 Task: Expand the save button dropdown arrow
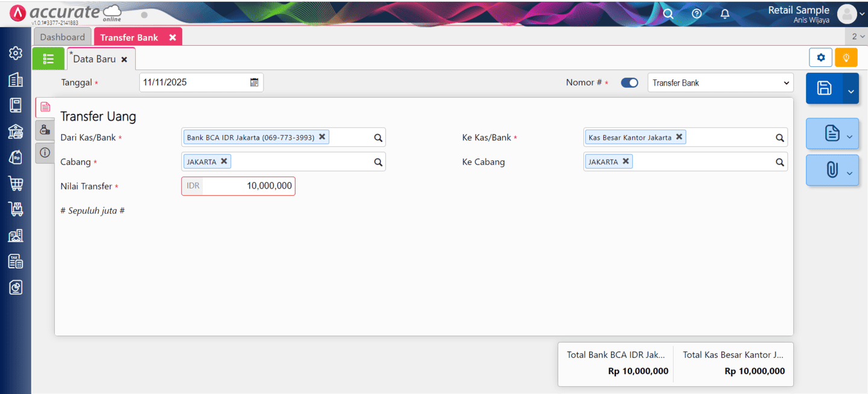point(851,89)
